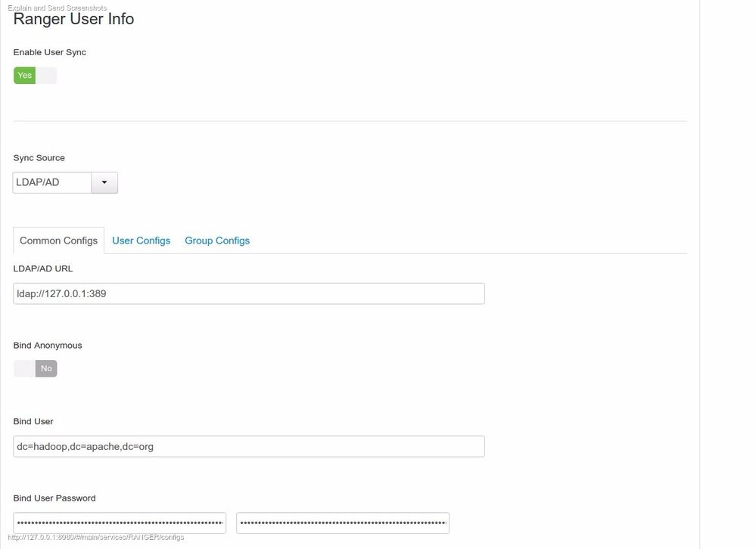The height and width of the screenshot is (549, 756).
Task: Focus the Bind User text field
Action: 248,446
